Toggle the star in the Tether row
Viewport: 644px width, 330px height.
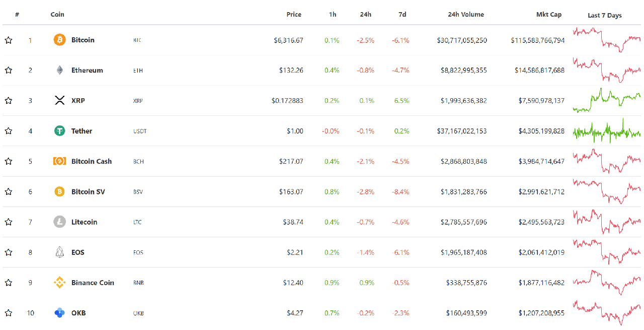(9, 130)
